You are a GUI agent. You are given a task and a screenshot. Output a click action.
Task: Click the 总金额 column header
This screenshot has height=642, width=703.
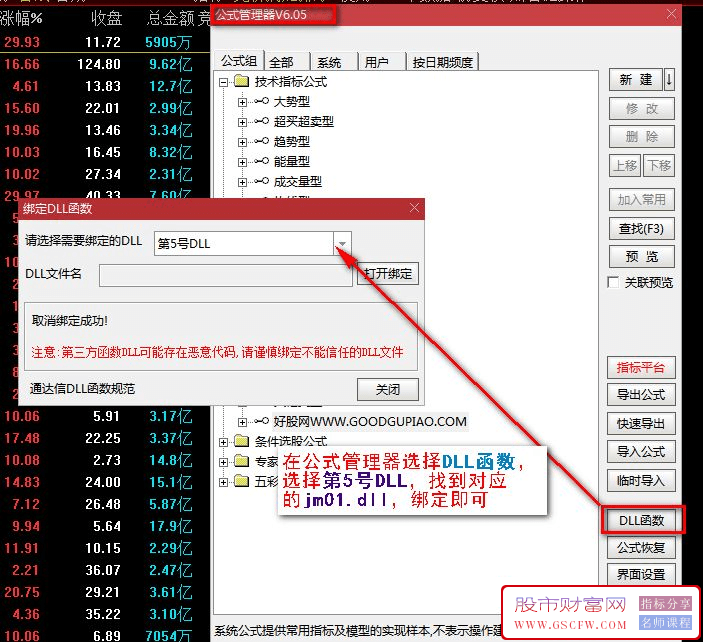coord(170,18)
